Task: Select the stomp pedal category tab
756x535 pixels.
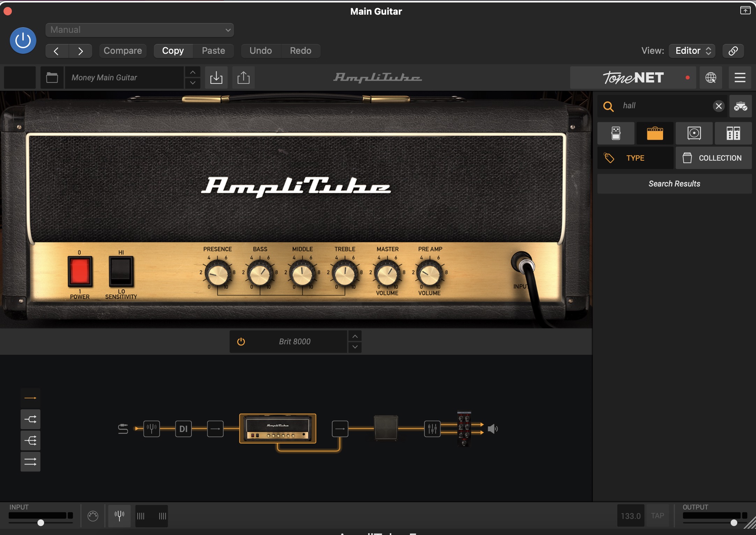Action: click(x=616, y=133)
